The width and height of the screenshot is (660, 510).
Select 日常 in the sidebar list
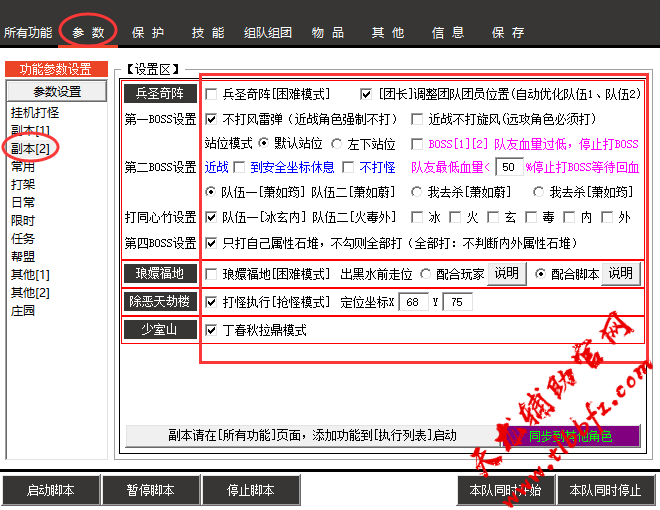tap(23, 202)
